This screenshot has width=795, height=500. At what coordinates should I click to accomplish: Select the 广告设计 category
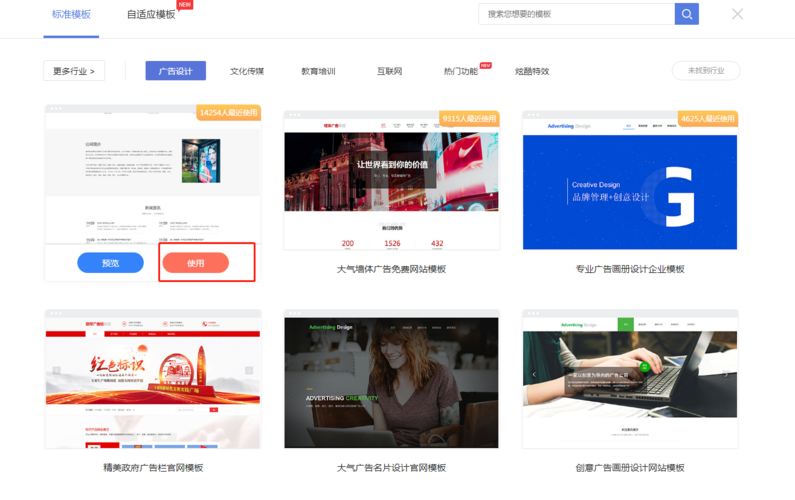[x=175, y=71]
